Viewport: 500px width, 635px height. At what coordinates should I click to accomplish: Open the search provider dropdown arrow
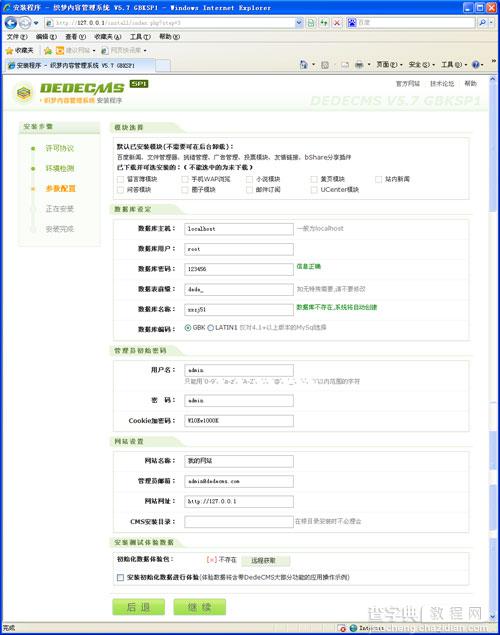click(x=491, y=23)
